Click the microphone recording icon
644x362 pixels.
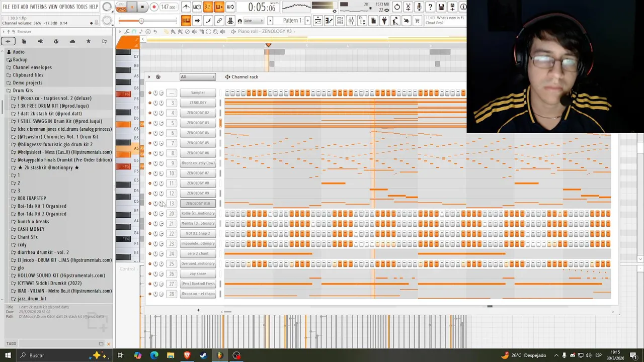419,7
